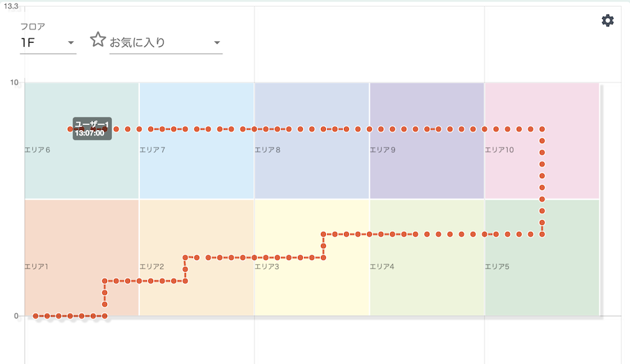630x364 pixels.
Task: Click the エリア8 zone
Action: [x=312, y=168]
